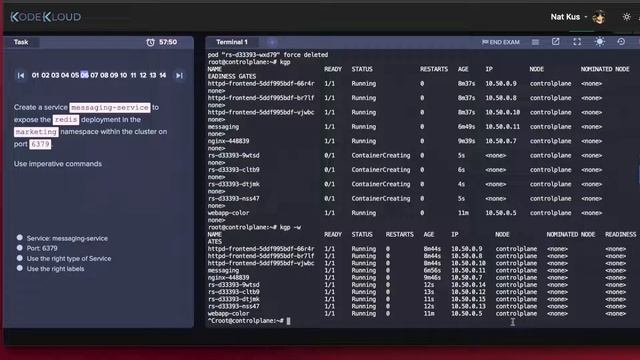
Task: Add a new terminal tab with plus
Action: point(272,42)
